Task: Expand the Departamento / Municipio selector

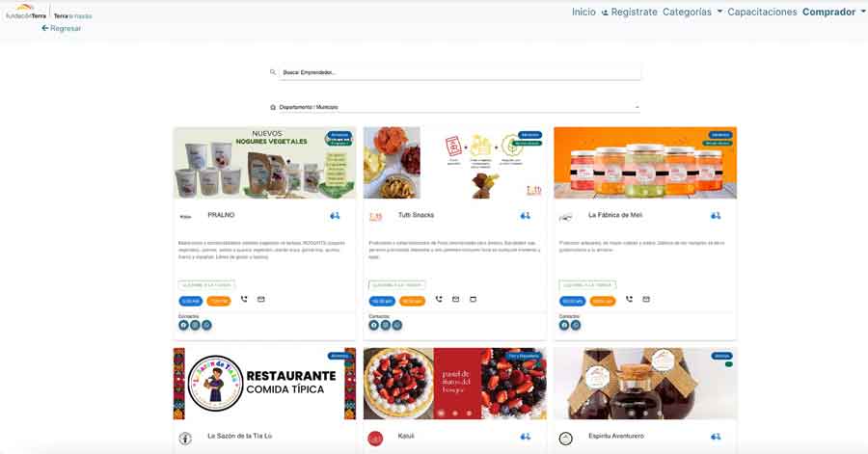Action: tap(459, 107)
